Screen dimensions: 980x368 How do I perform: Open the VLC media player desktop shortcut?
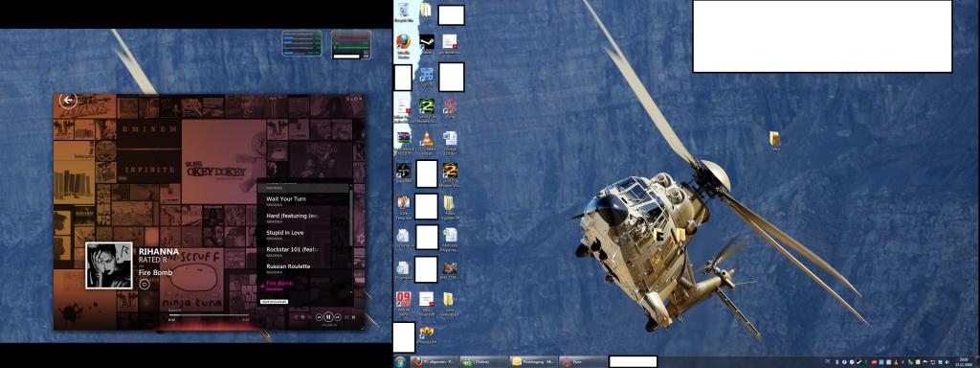tap(426, 142)
